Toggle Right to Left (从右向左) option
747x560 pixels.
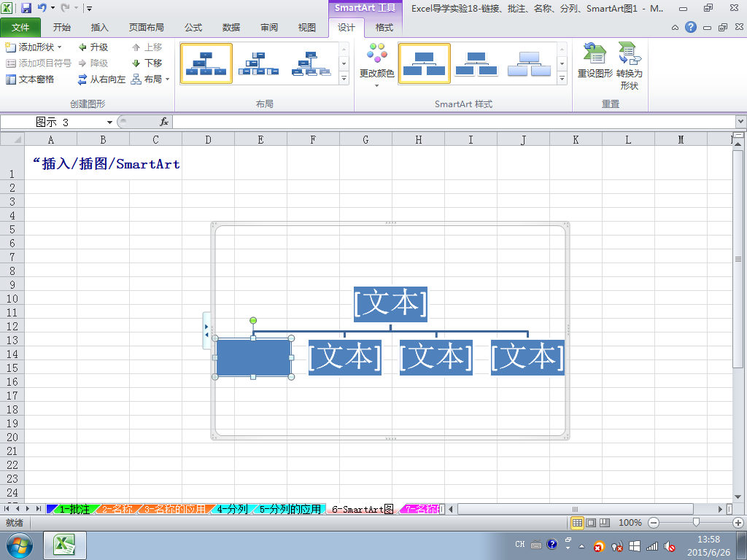coord(101,79)
